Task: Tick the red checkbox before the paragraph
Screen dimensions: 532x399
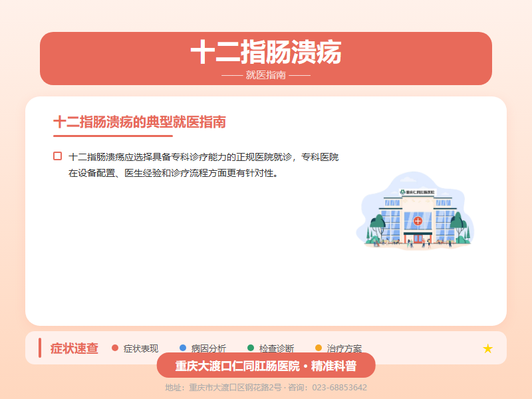Action: click(x=58, y=156)
